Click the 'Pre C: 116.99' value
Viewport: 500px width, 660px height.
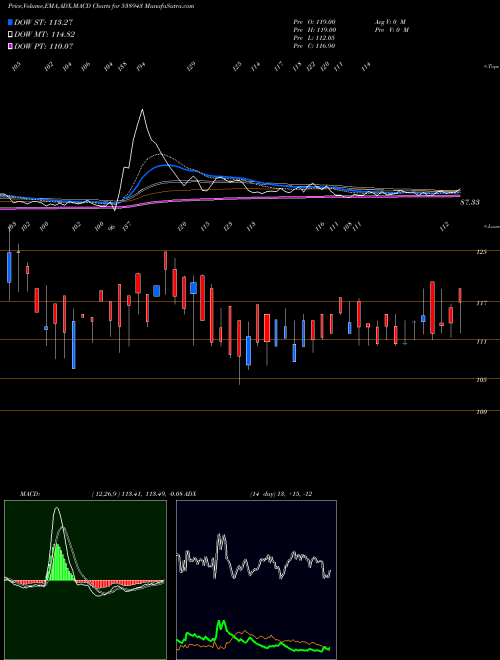click(314, 46)
